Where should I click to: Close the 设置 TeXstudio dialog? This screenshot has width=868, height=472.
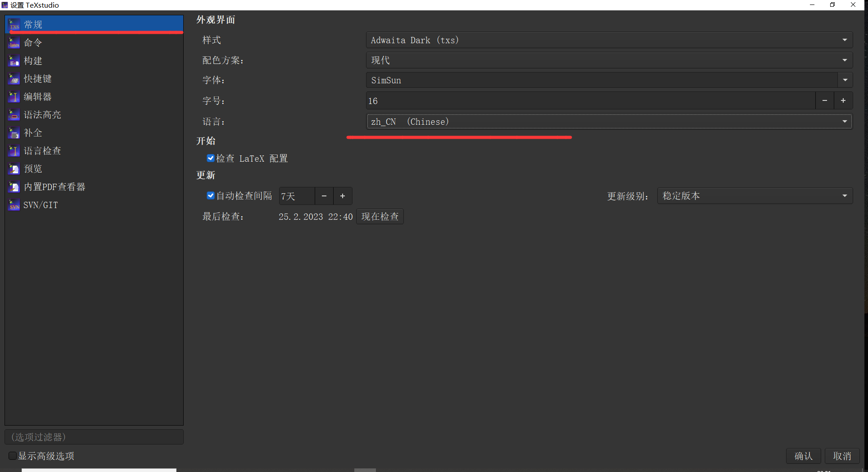pyautogui.click(x=853, y=5)
